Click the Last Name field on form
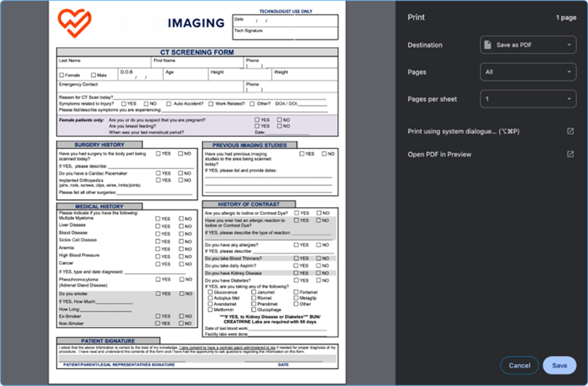Viewport: 588px width, 386px height. 104,63
